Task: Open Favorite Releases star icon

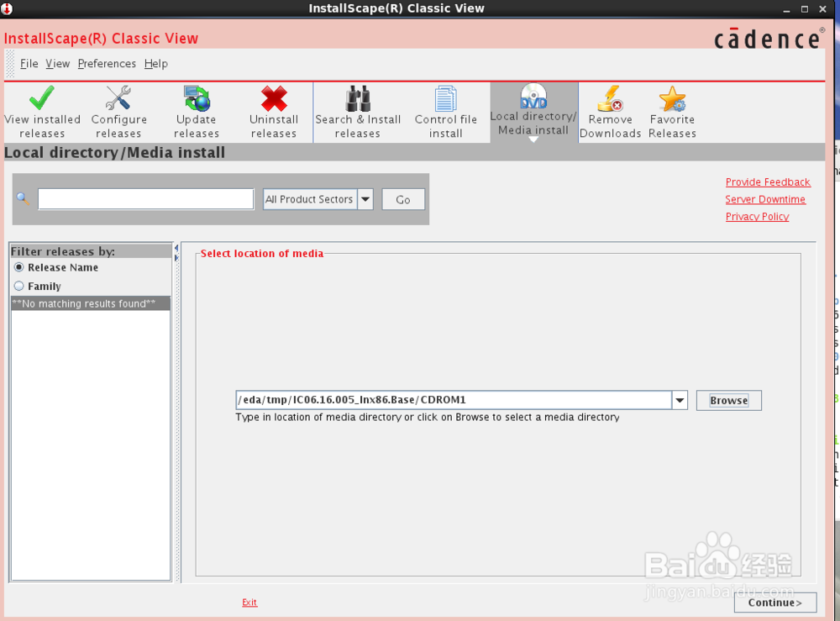Action: (x=672, y=98)
